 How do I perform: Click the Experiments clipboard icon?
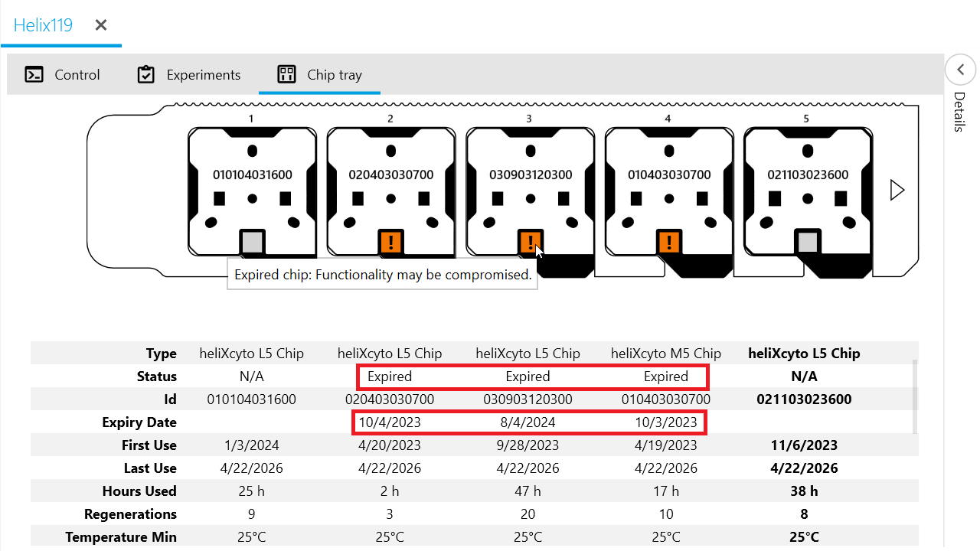(145, 74)
